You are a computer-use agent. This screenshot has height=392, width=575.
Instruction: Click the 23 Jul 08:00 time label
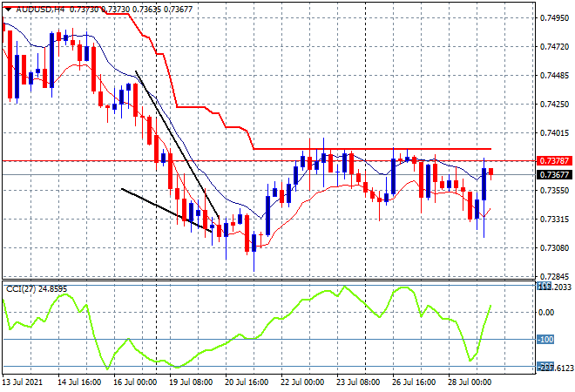358,382
